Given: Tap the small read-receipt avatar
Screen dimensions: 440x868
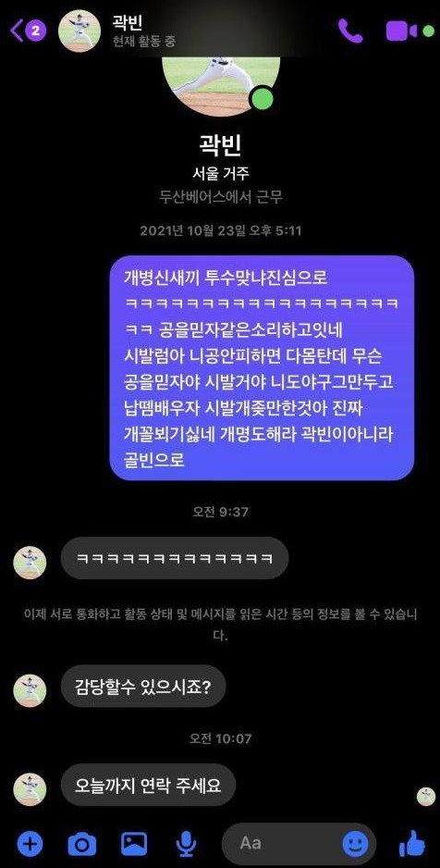Looking at the screenshot, I should click(425, 796).
